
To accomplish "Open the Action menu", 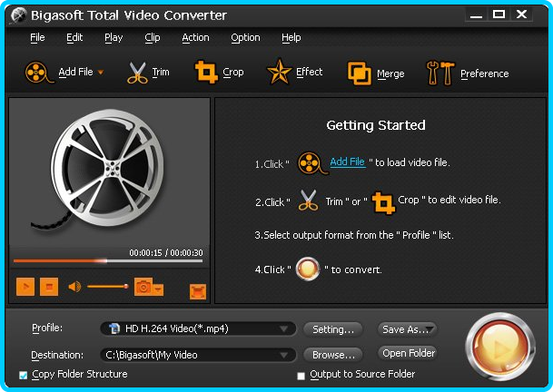I will [x=195, y=38].
